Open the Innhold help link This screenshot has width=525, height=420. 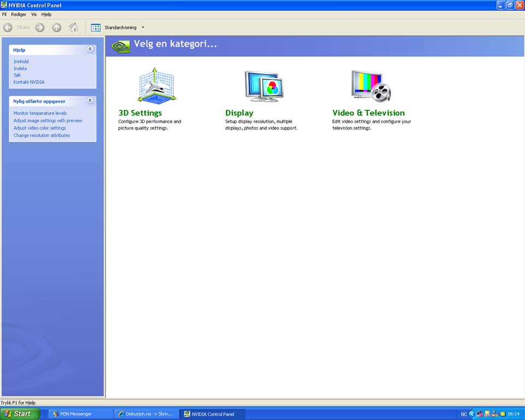[x=21, y=62]
